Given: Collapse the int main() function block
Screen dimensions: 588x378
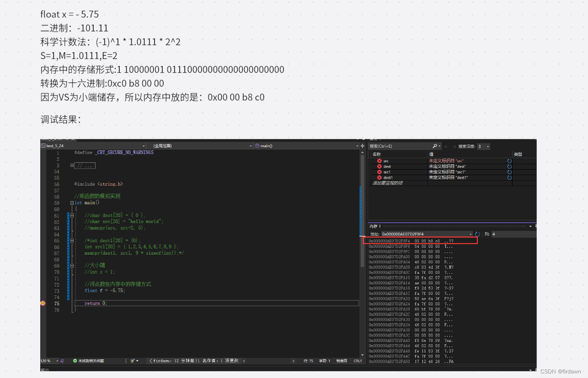Looking at the screenshot, I should (x=72, y=203).
